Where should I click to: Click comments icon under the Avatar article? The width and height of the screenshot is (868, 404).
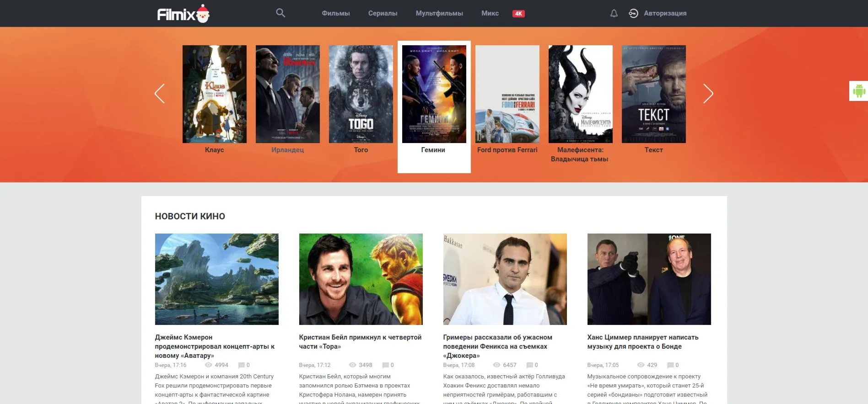coord(241,365)
